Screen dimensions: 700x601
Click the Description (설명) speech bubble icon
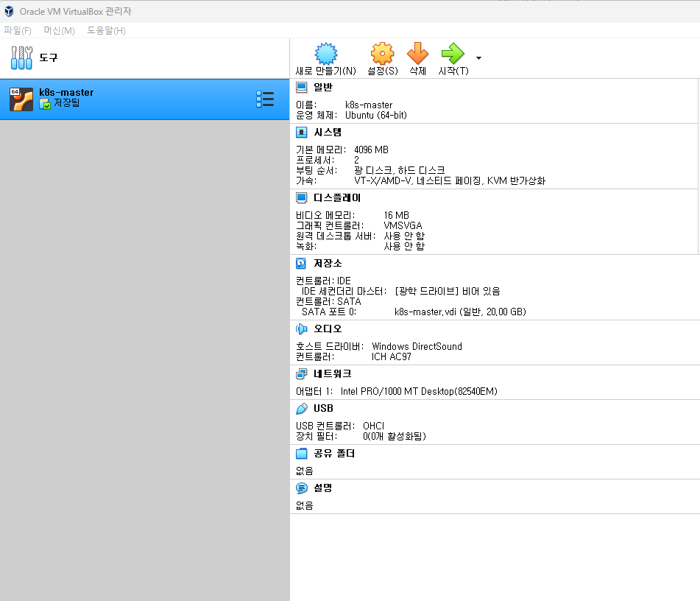coord(302,488)
